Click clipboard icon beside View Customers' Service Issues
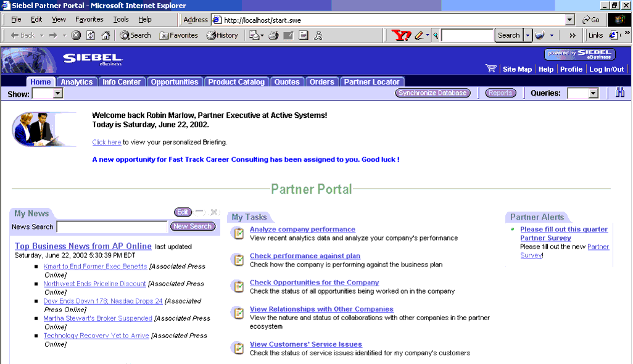Screen dimensions: 633x364 point(239,348)
